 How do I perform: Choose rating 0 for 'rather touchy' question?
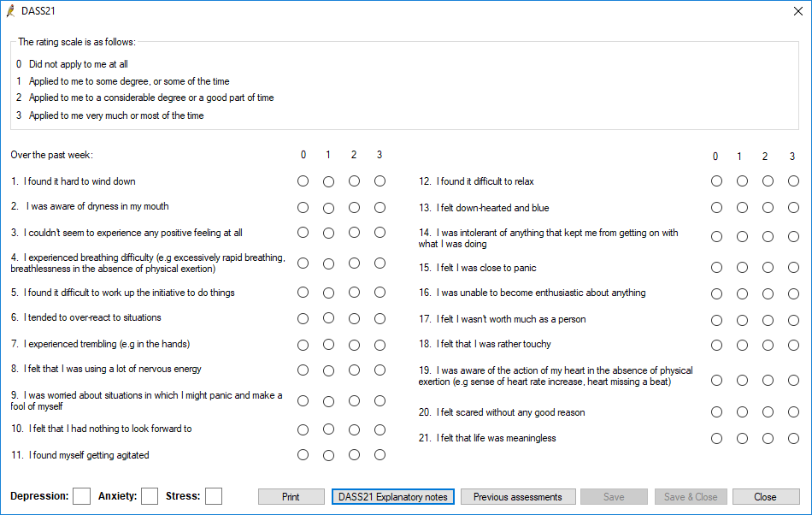pos(716,345)
